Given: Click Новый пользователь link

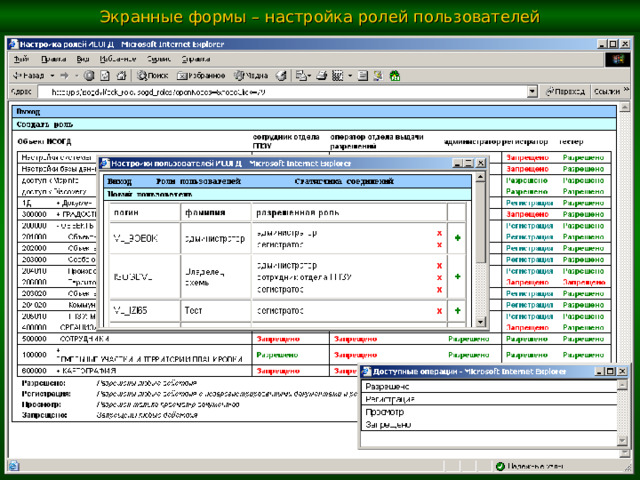Looking at the screenshot, I should point(150,194).
